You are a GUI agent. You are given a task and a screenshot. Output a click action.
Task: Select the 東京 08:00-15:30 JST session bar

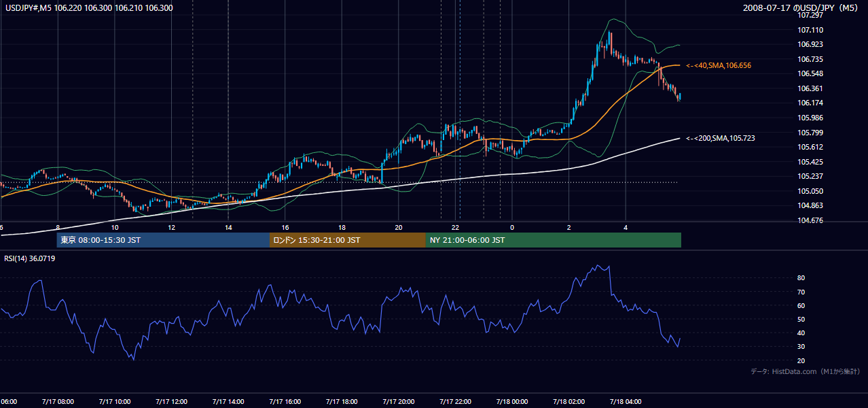[163, 240]
